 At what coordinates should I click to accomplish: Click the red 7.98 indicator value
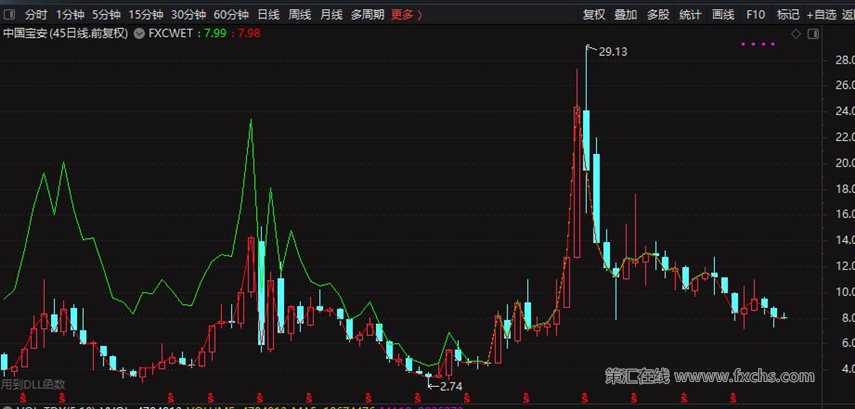point(249,33)
